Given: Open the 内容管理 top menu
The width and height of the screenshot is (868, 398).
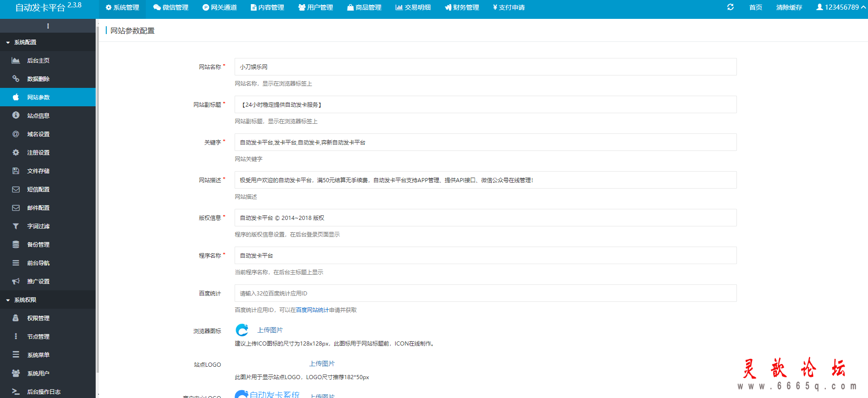Looking at the screenshot, I should tap(267, 7).
